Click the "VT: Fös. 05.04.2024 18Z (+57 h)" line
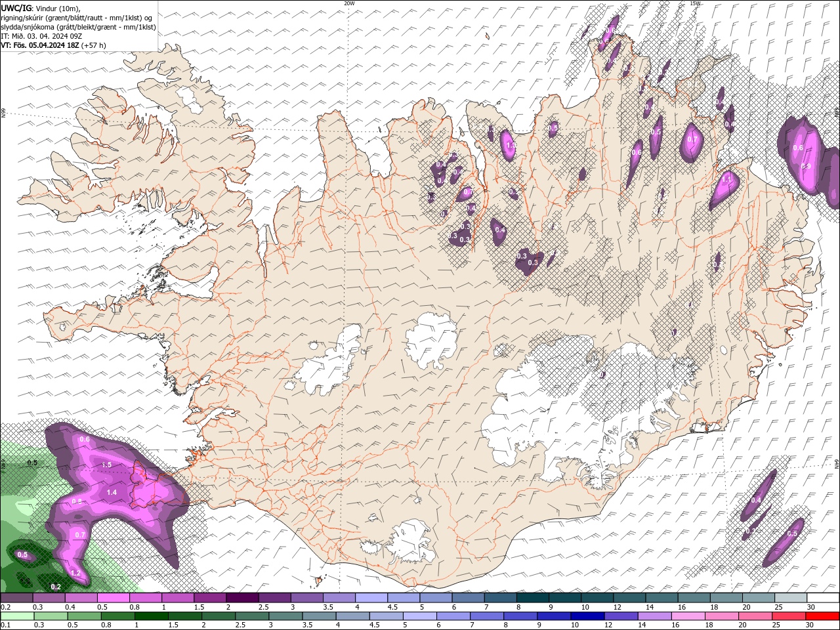840x630 pixels. 53,45
